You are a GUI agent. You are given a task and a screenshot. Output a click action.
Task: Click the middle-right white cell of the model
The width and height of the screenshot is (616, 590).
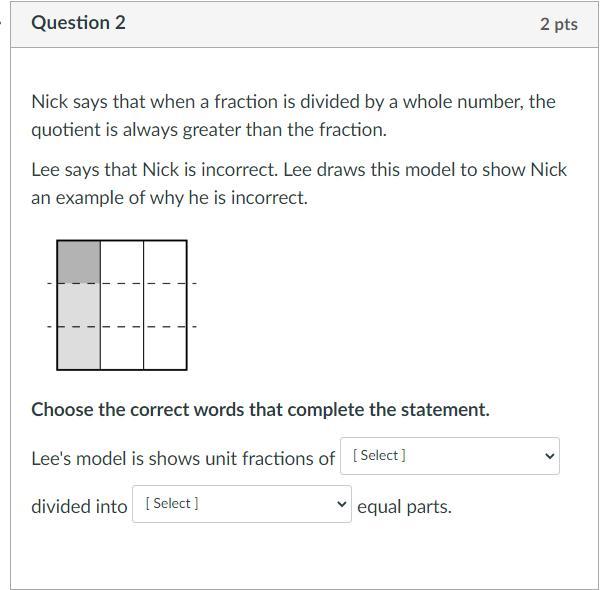tap(165, 304)
